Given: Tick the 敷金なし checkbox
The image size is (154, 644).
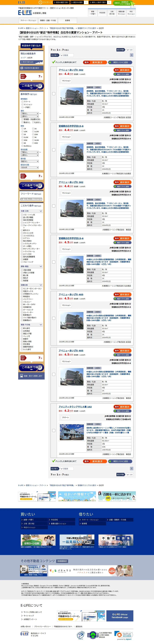Looking at the screenshot, I should pos(23,122).
